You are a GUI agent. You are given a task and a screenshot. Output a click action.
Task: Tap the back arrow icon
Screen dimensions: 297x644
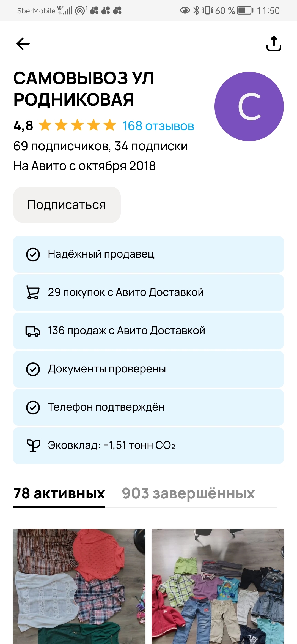23,44
